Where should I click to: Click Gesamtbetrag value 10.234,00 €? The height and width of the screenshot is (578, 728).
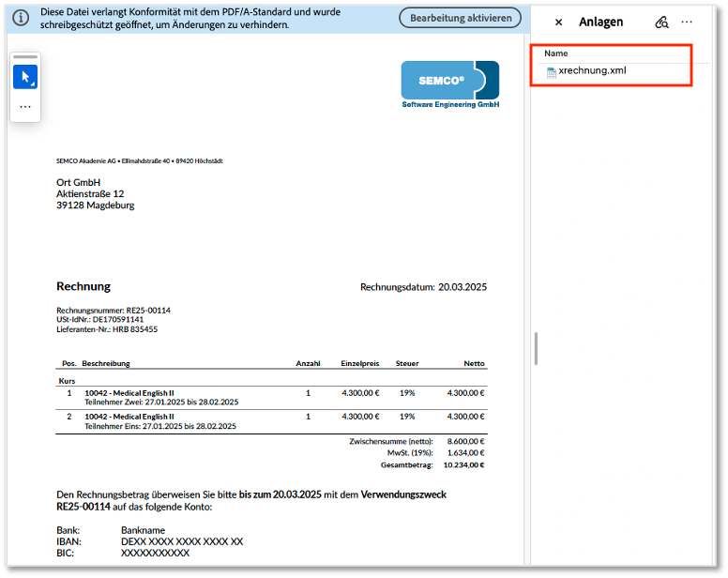coord(463,464)
